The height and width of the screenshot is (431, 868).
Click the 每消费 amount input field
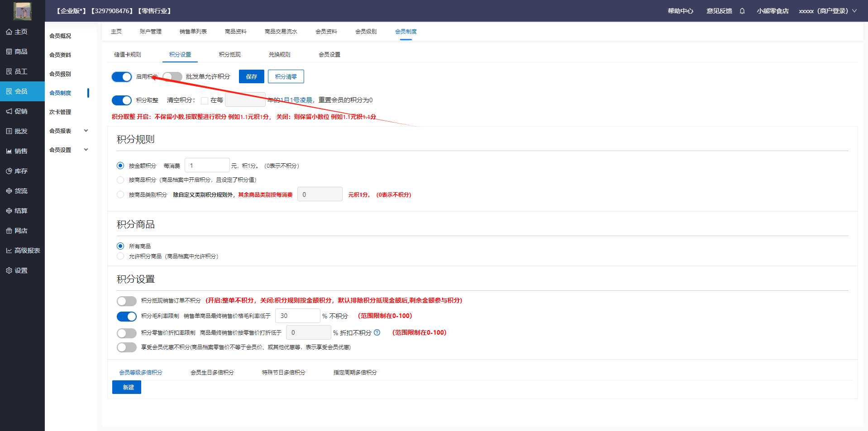207,166
